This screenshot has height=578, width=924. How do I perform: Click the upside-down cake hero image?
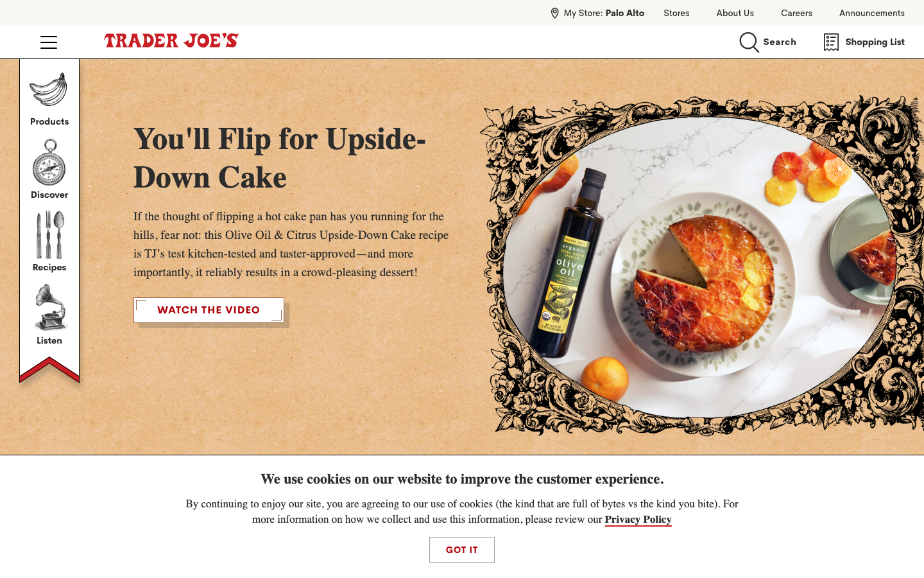coord(702,265)
